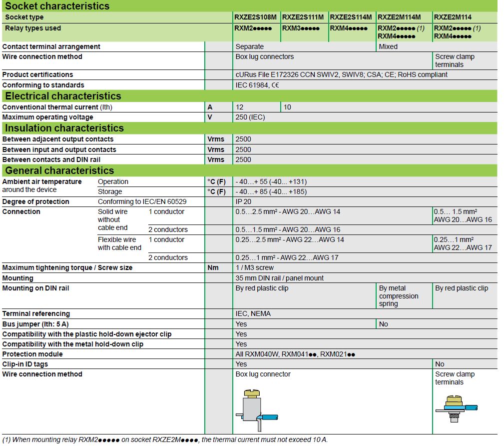Click 2500 value for contacts and DIN rail
Viewport: 504px width, 446px height.
243,159
